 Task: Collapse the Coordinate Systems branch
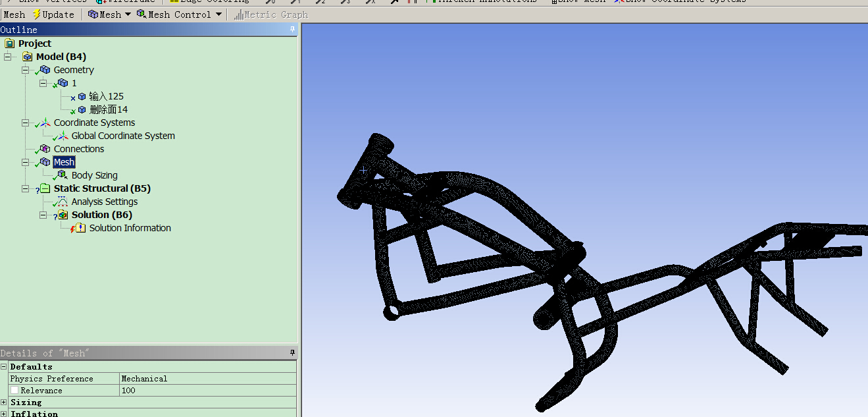click(25, 123)
